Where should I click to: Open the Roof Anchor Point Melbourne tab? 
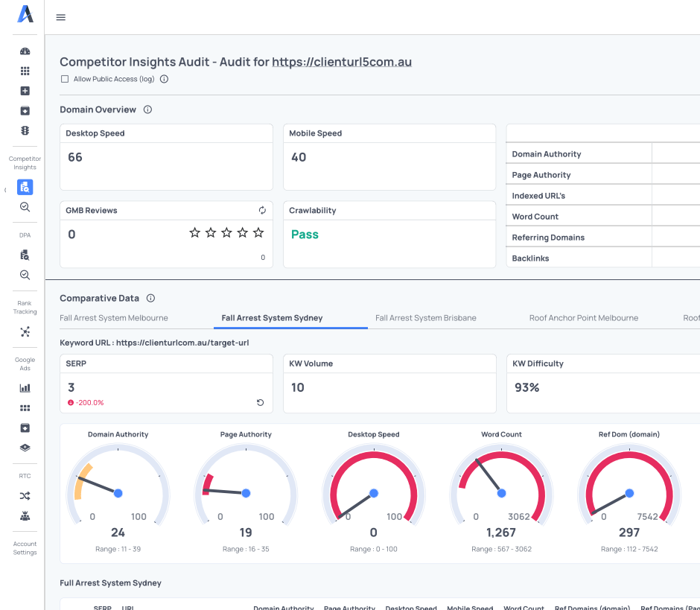coord(584,318)
